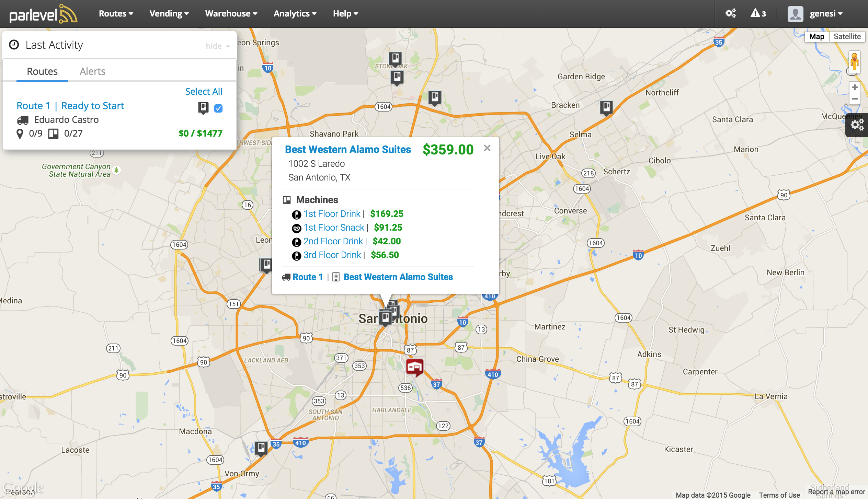Click the drink icon beside 1st Floor Drink

tap(296, 215)
